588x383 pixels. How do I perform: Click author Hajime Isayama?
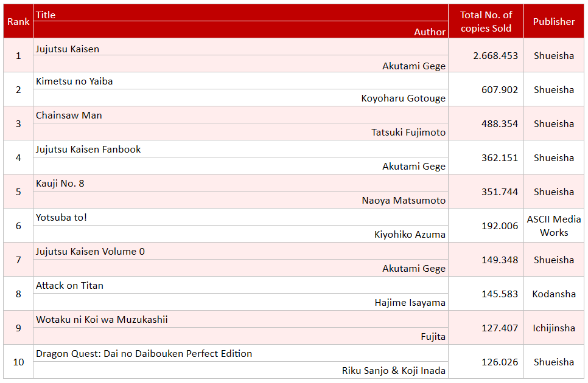click(410, 303)
